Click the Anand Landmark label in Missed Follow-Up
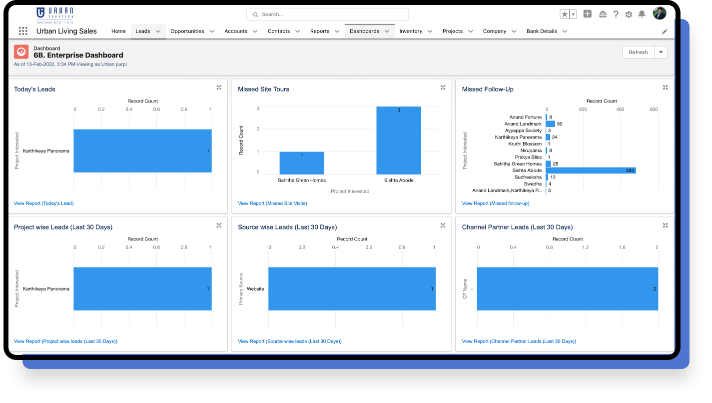 pyautogui.click(x=523, y=124)
